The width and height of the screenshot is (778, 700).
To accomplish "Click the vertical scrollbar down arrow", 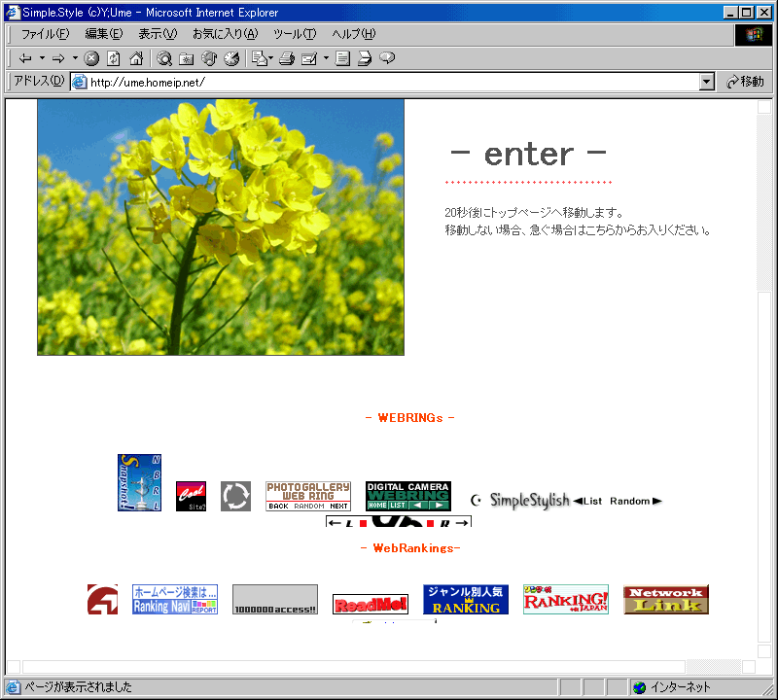I will coord(764,650).
